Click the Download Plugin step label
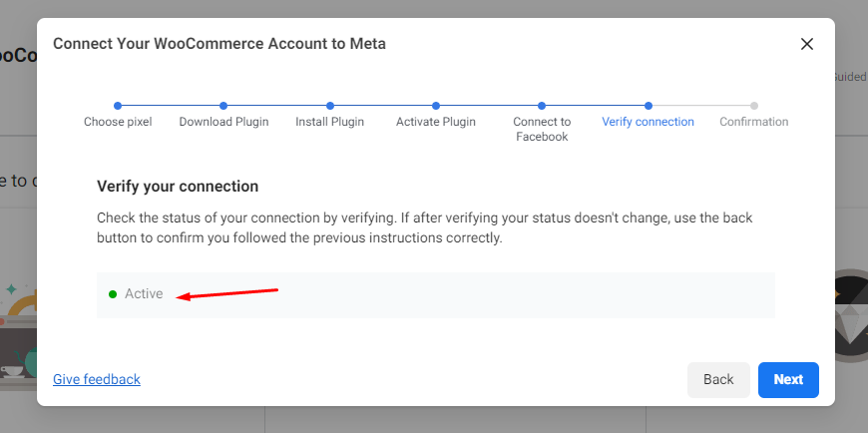The width and height of the screenshot is (868, 433). click(x=223, y=122)
